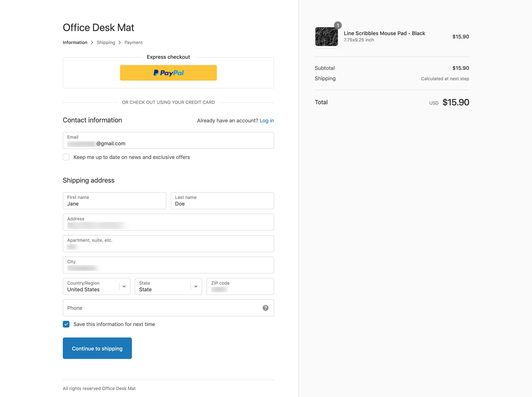This screenshot has height=397, width=532.
Task: Click the item quantity badge on the product image
Action: click(x=338, y=25)
